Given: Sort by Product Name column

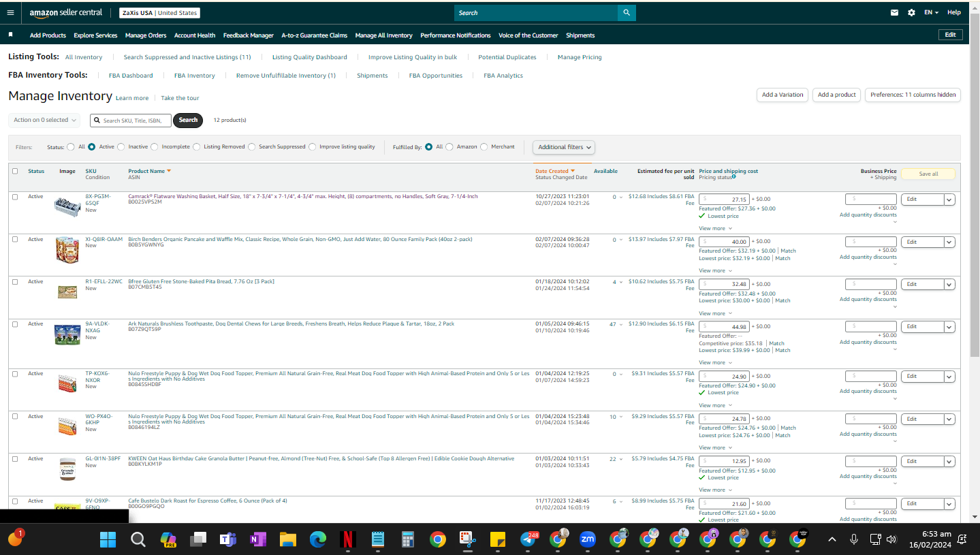Looking at the screenshot, I should click(x=149, y=171).
